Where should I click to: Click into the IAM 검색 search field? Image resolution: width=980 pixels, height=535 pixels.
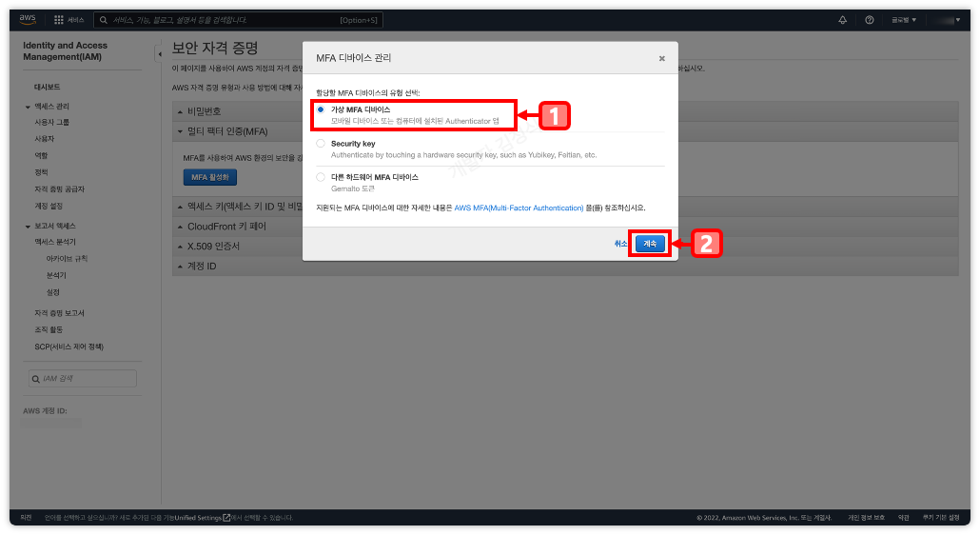point(83,379)
